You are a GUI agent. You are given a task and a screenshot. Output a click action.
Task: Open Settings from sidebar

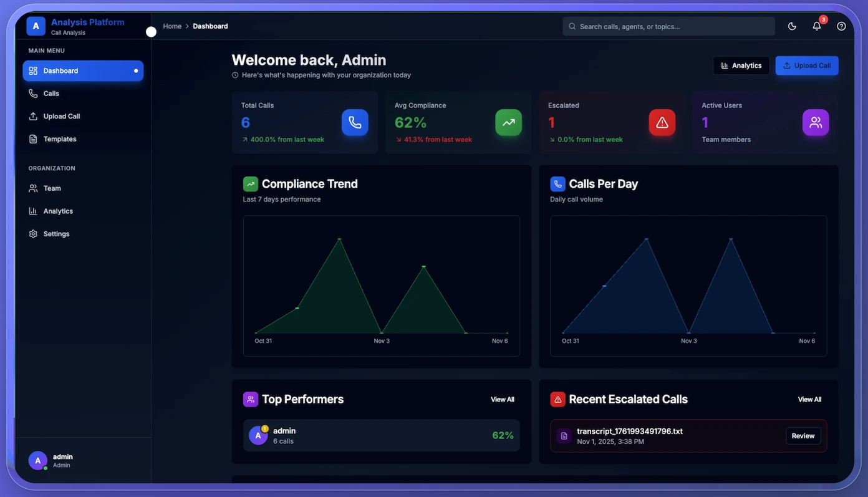pos(56,234)
